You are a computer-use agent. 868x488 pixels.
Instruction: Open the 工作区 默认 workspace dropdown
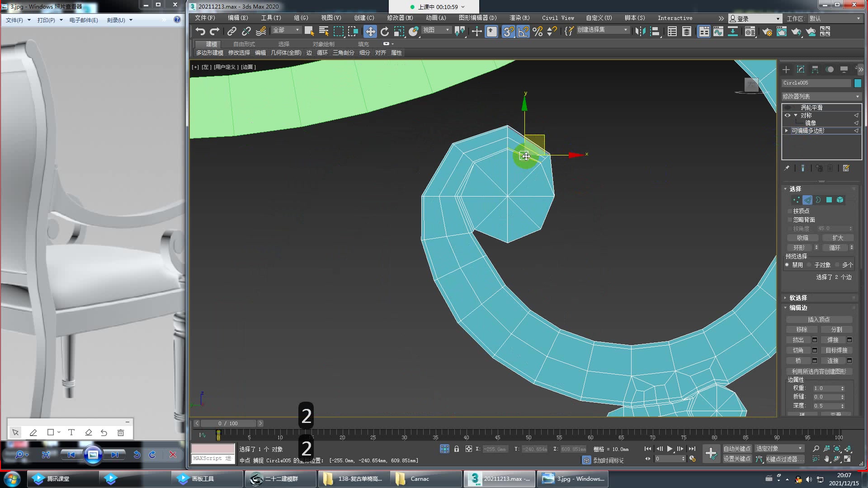834,19
